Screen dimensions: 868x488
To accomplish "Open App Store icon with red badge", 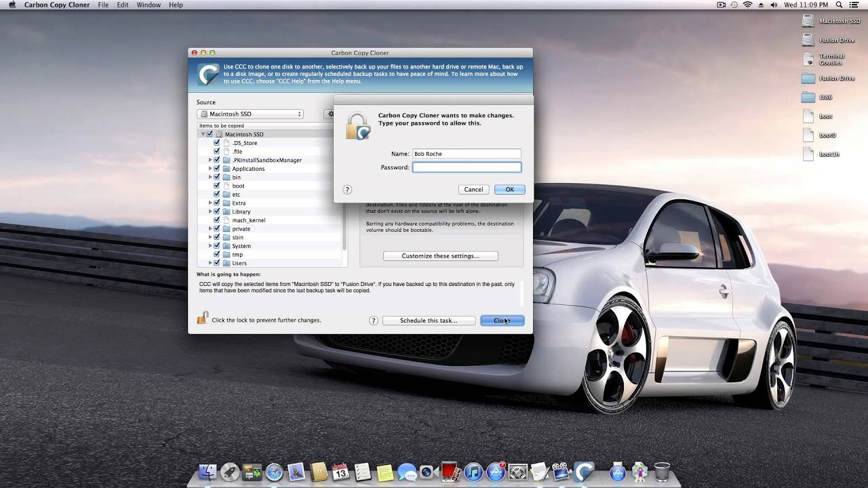I will [496, 472].
